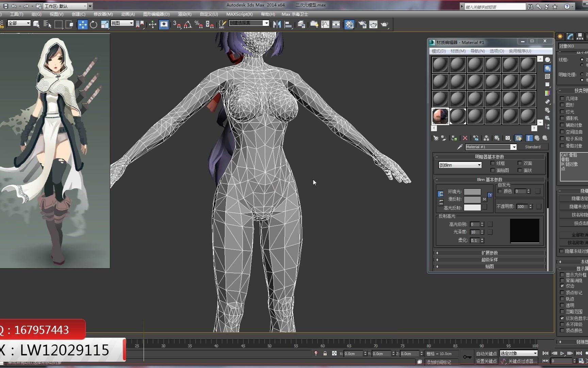Enable the 双面 two-sided checkbox
Screen dimensions: 588x368
(x=520, y=163)
